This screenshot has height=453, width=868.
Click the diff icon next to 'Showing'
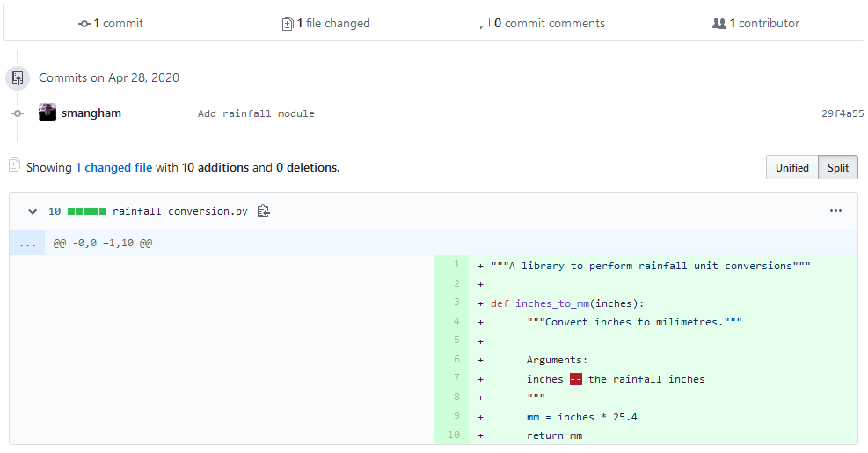(14, 165)
